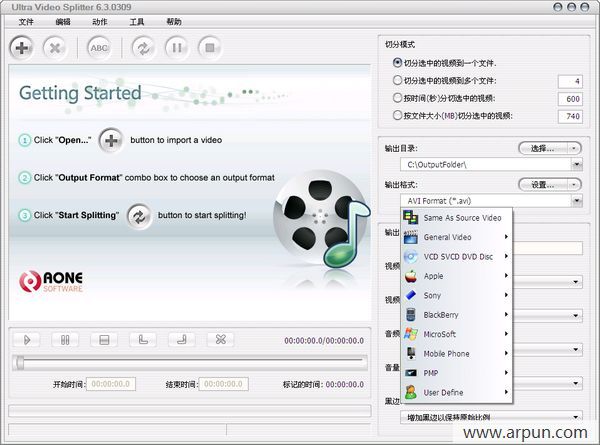
Task: Click the Apple logo icon
Action: click(x=411, y=276)
